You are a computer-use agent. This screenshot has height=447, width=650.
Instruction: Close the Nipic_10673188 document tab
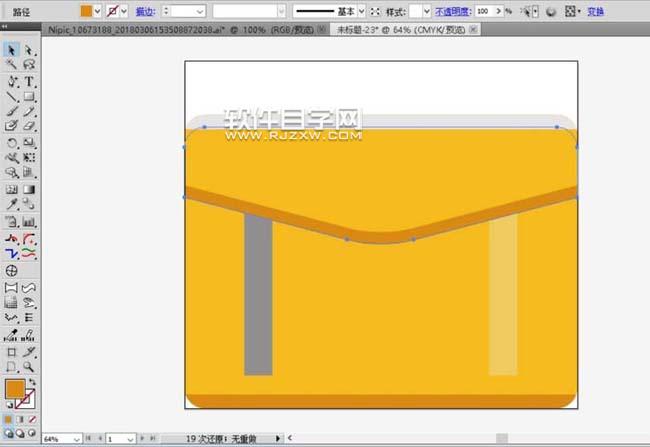(x=321, y=29)
